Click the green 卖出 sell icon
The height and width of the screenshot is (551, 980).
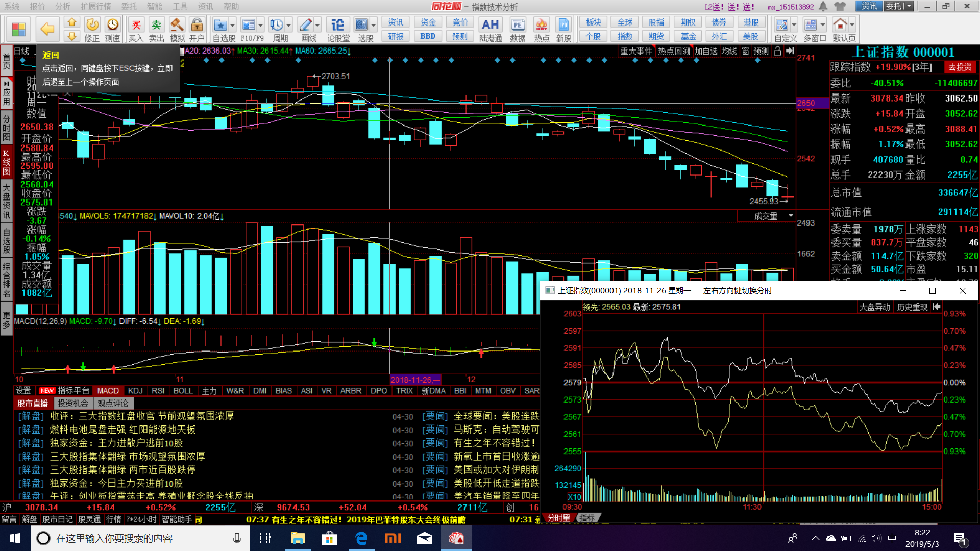[156, 24]
